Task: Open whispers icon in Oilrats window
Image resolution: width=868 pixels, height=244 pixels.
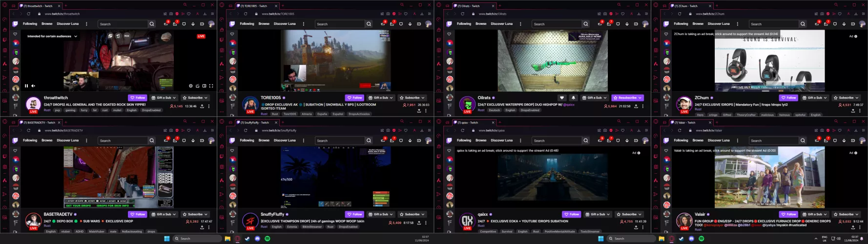Action: click(618, 24)
